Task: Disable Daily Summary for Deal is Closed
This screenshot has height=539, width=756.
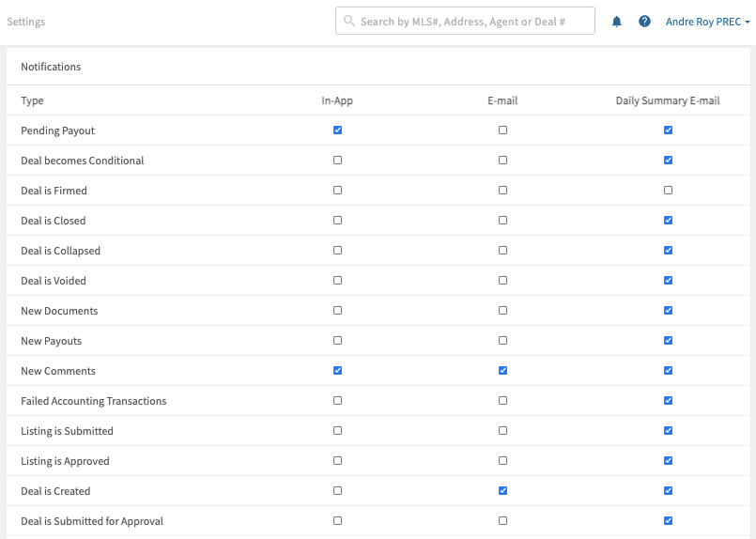Action: point(668,221)
